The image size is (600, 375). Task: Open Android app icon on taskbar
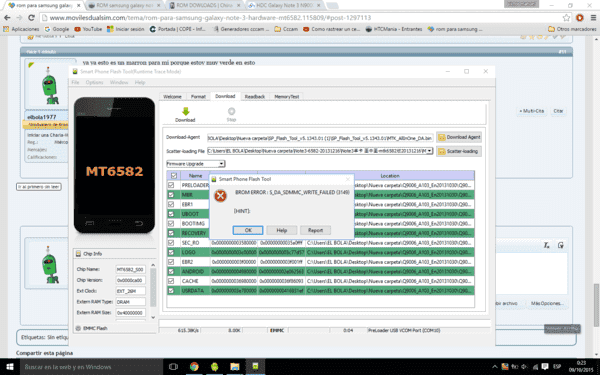[x=215, y=367]
